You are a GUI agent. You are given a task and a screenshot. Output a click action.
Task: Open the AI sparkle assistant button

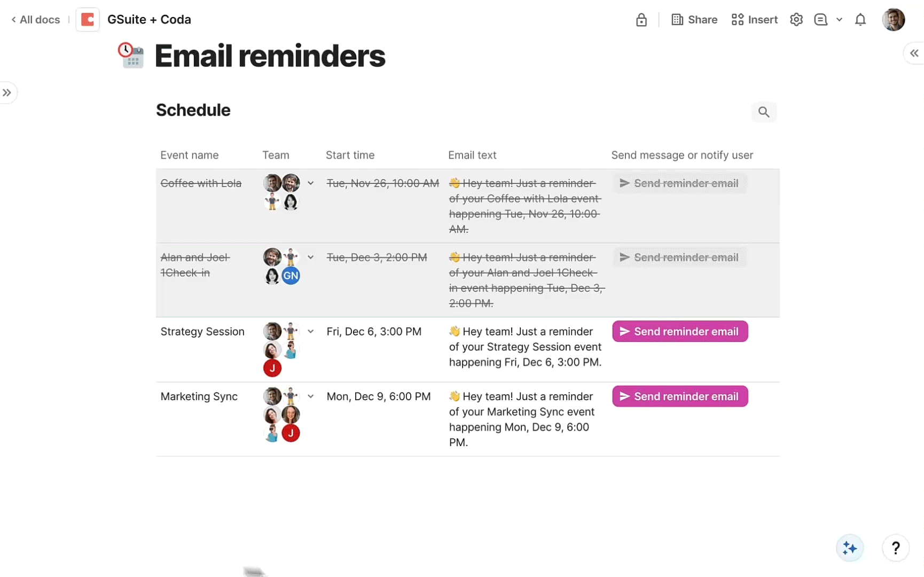coord(850,548)
